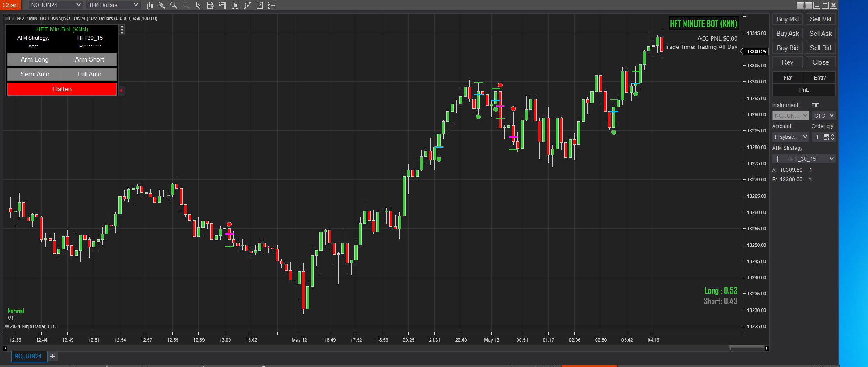Open the Strategies toolbar icon

click(x=260, y=5)
